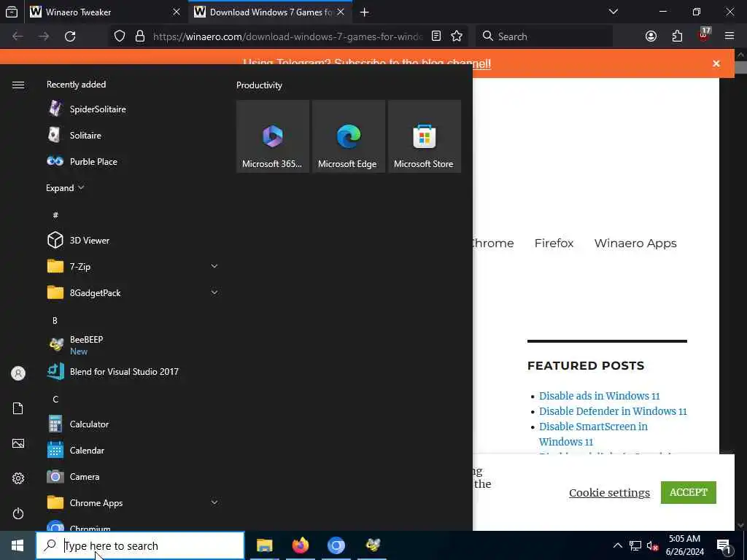Open Firefox account icon

coord(651,36)
